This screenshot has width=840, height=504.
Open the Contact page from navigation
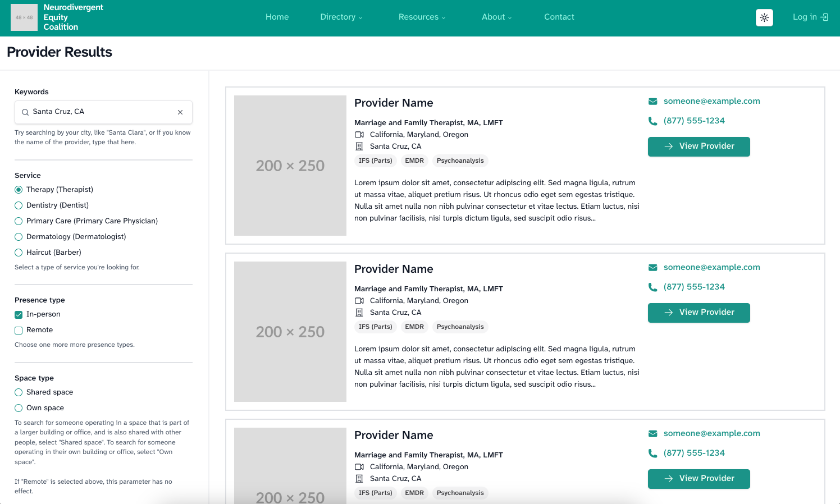pyautogui.click(x=559, y=17)
